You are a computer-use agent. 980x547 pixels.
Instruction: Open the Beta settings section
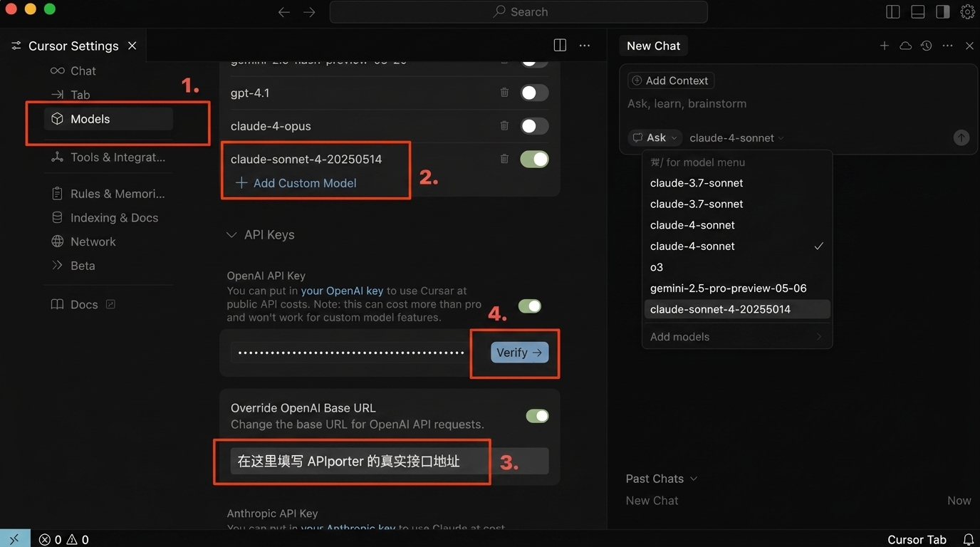point(83,265)
